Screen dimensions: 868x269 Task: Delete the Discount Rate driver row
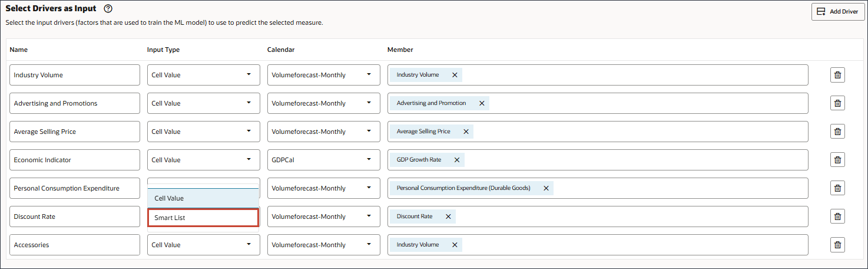[x=837, y=216]
